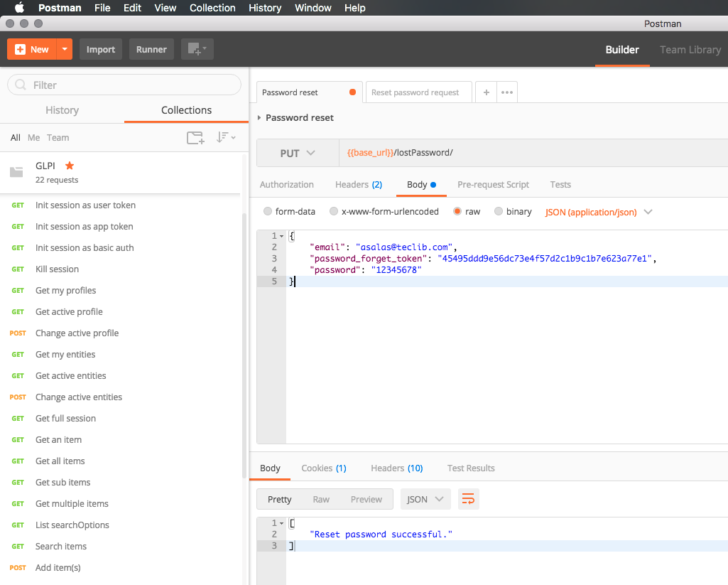Open the File menu
Image resolution: width=728 pixels, height=585 pixels.
click(x=102, y=8)
